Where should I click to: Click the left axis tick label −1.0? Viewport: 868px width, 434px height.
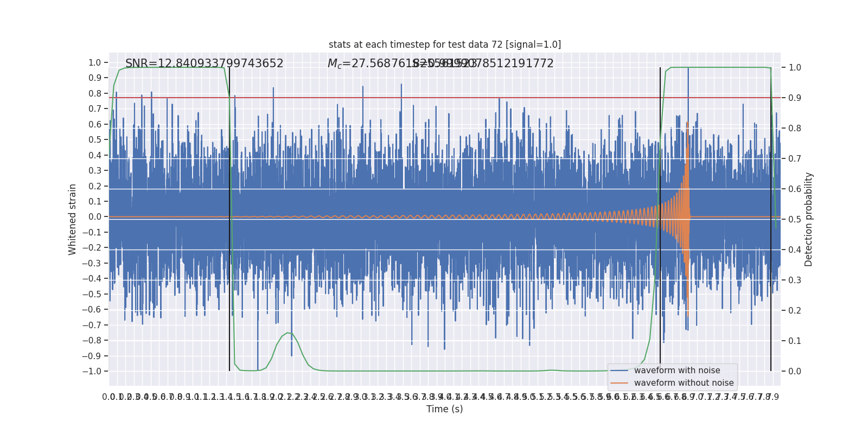coord(92,371)
